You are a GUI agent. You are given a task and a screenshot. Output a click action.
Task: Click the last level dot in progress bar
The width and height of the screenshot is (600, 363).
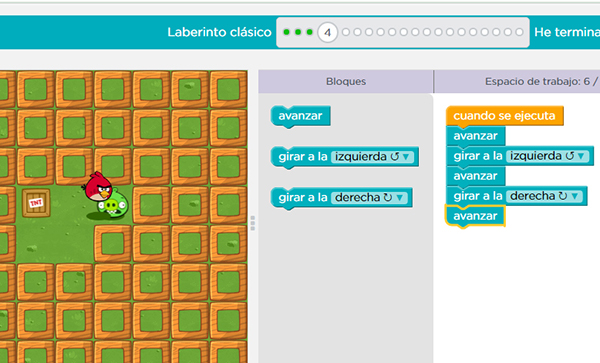point(519,32)
